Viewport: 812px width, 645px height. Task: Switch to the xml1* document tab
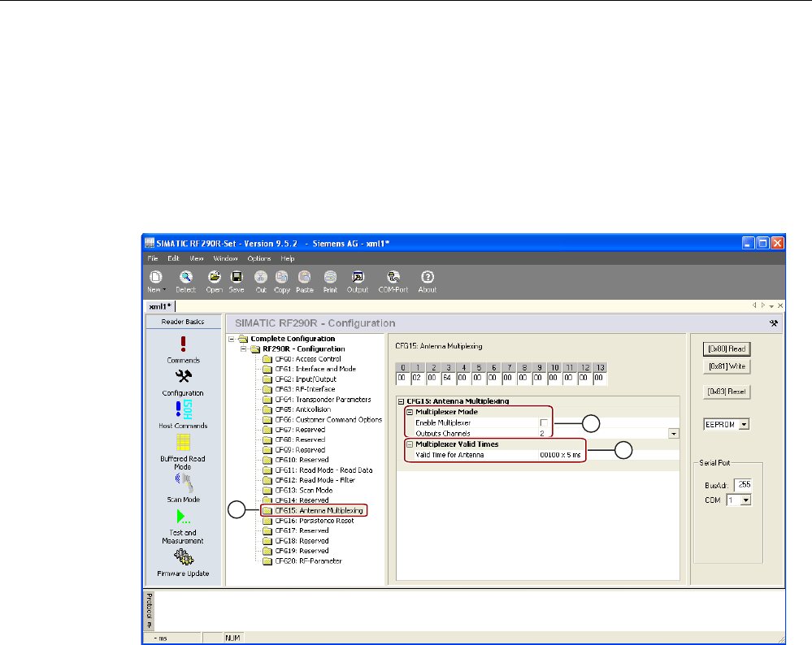click(x=160, y=306)
